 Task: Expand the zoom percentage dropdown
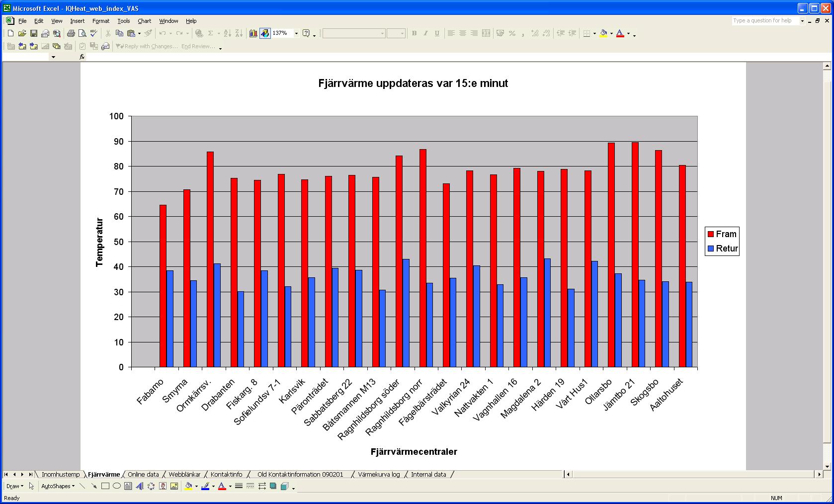click(x=296, y=33)
